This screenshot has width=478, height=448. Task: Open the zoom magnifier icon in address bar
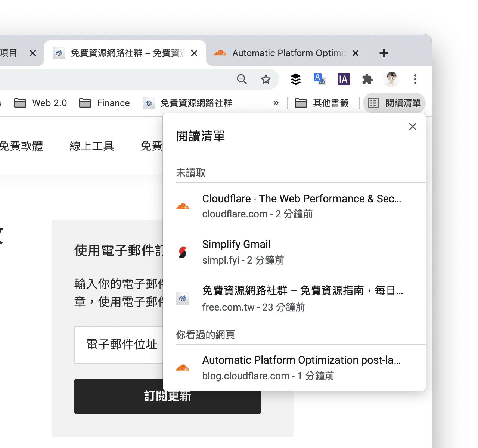click(242, 79)
